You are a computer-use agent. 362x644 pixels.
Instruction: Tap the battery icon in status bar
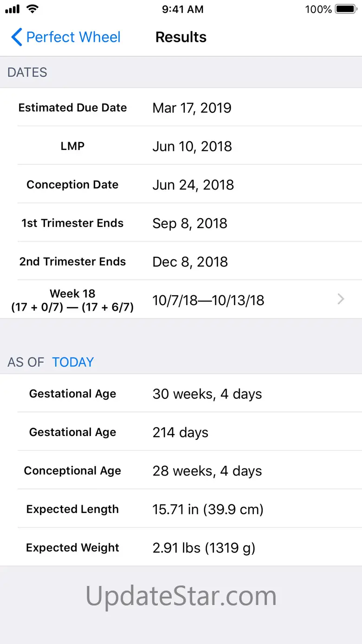click(x=345, y=9)
